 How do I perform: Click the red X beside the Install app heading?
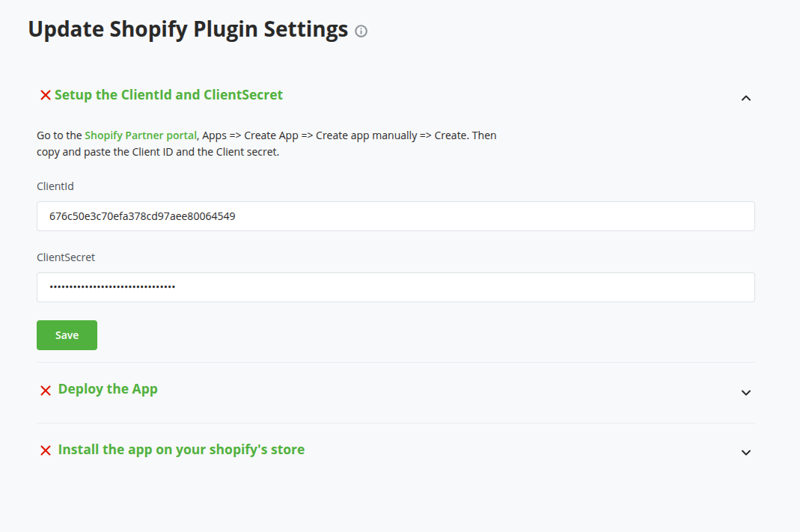[x=46, y=450]
